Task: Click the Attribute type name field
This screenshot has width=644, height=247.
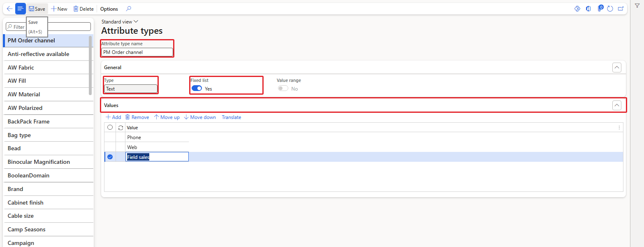Action: click(137, 52)
